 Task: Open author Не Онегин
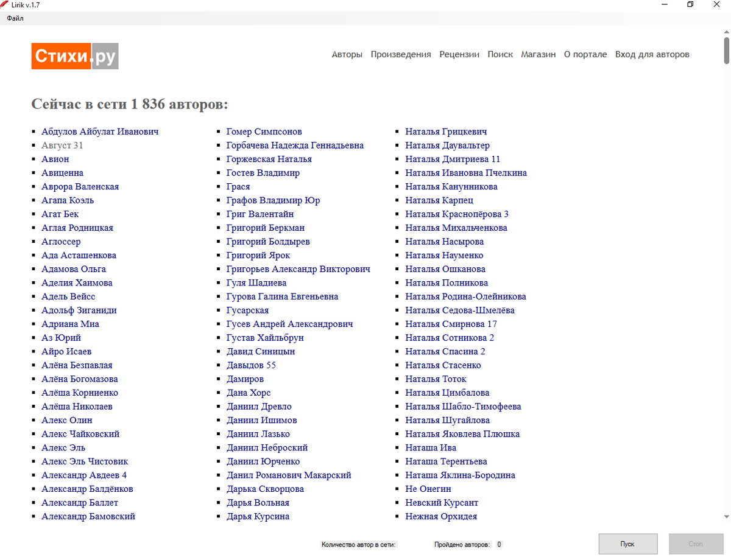coord(428,489)
